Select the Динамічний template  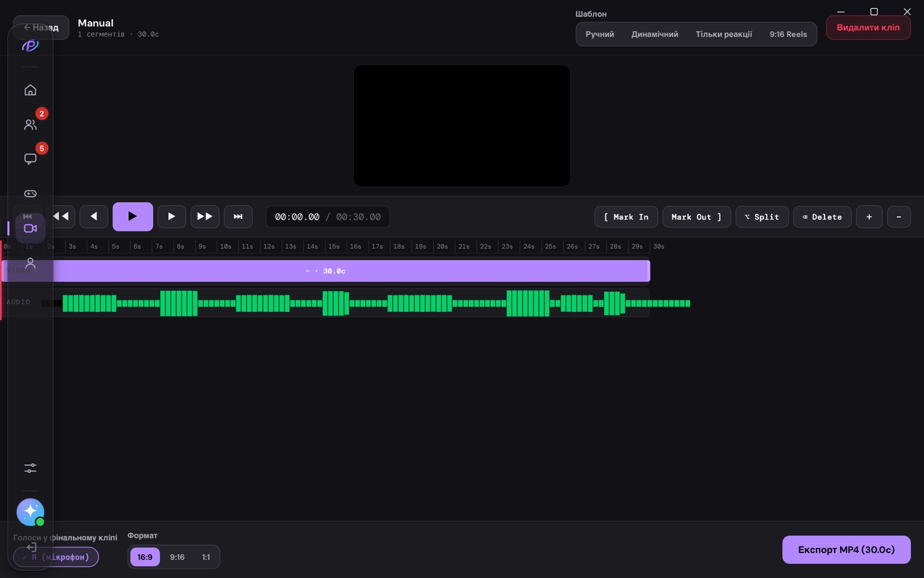[x=654, y=34]
